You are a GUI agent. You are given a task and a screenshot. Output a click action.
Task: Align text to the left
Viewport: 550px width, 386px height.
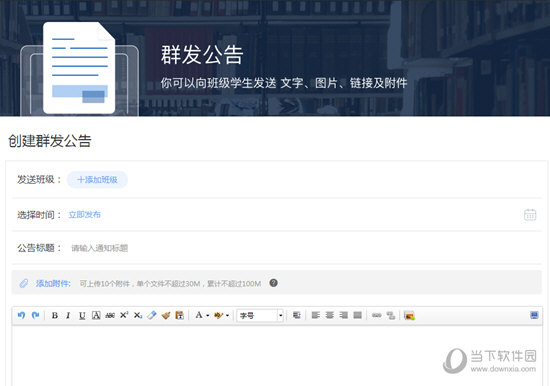tap(316, 315)
